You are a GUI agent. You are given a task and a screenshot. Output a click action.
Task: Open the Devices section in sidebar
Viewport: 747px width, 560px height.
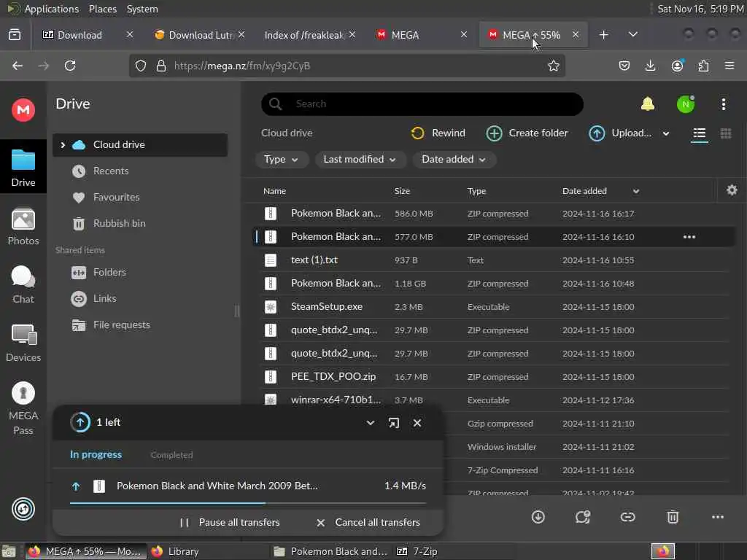[x=23, y=343]
